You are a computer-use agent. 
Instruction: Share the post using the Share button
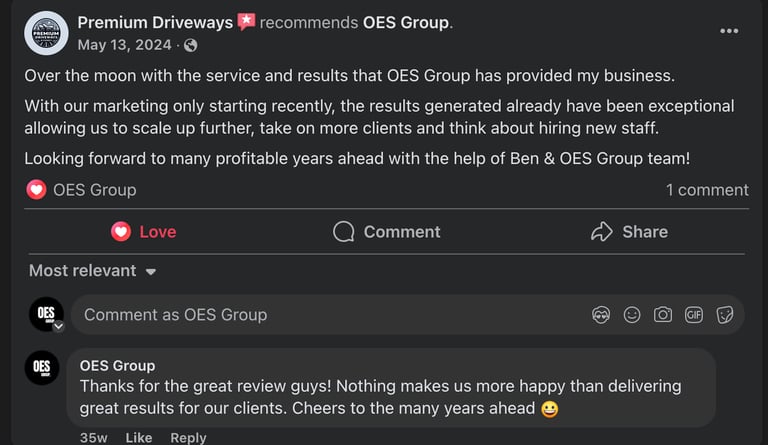pyautogui.click(x=629, y=232)
